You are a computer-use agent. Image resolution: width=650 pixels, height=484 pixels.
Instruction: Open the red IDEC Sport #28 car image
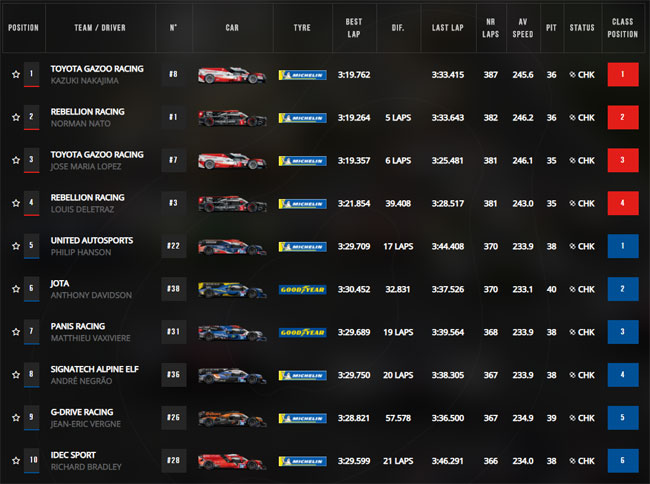click(x=232, y=461)
